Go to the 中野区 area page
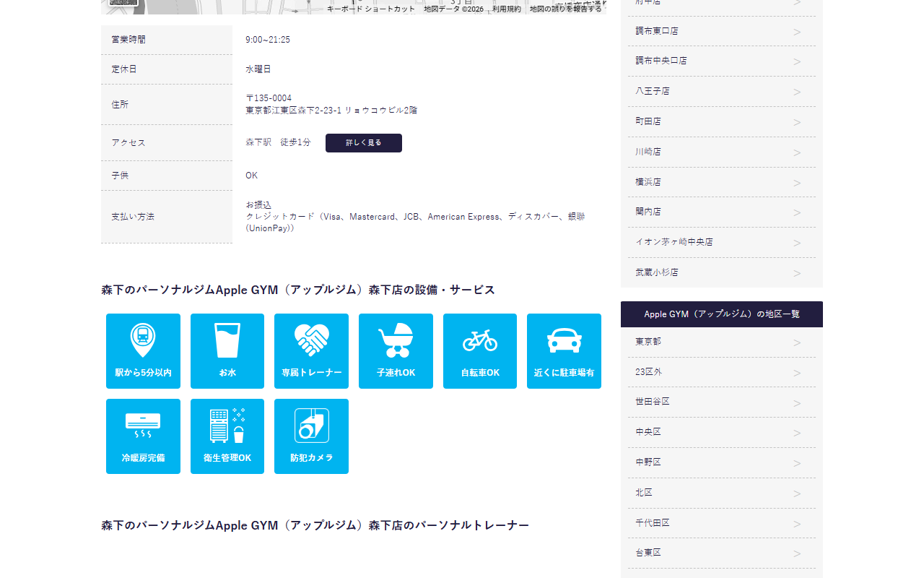This screenshot has width=924, height=578. (722, 462)
